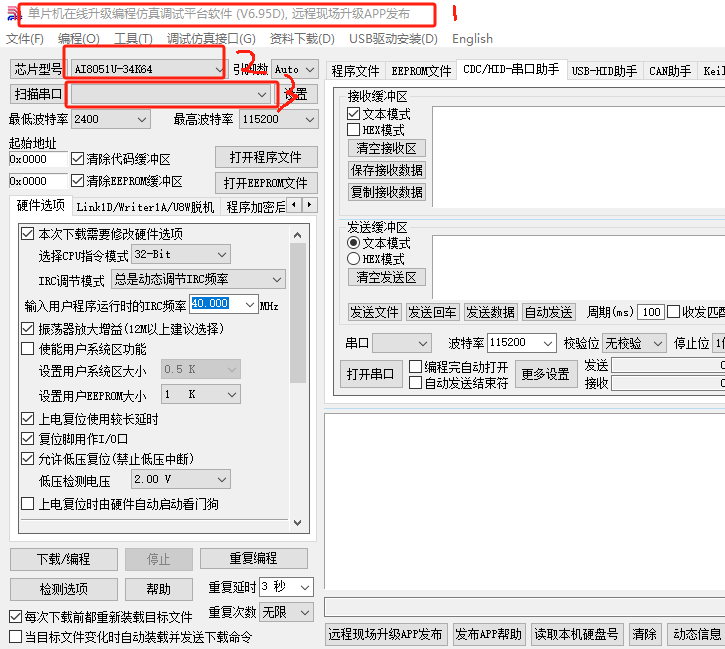Image resolution: width=725 pixels, height=649 pixels.
Task: Switch to Link1D/Writer1A/U8W脱机 tab
Action: [145, 207]
